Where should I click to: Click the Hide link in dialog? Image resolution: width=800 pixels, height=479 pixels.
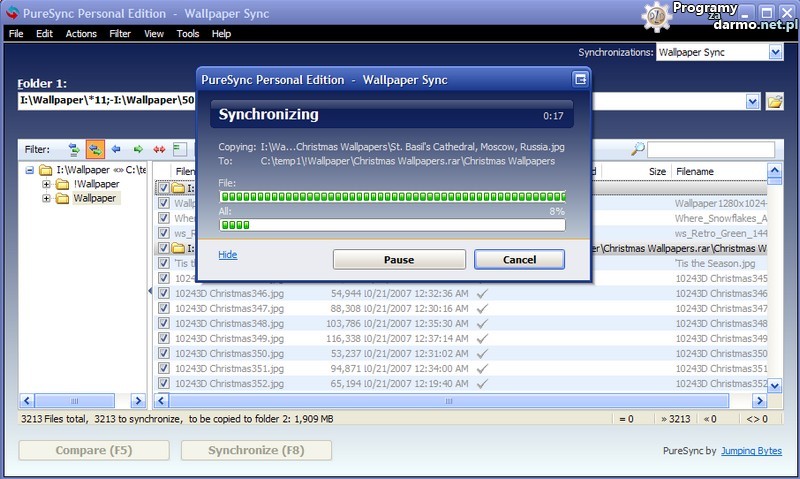pos(228,255)
